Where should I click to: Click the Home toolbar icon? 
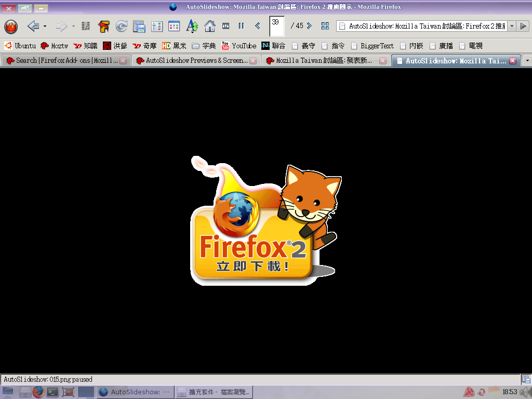coord(210,26)
